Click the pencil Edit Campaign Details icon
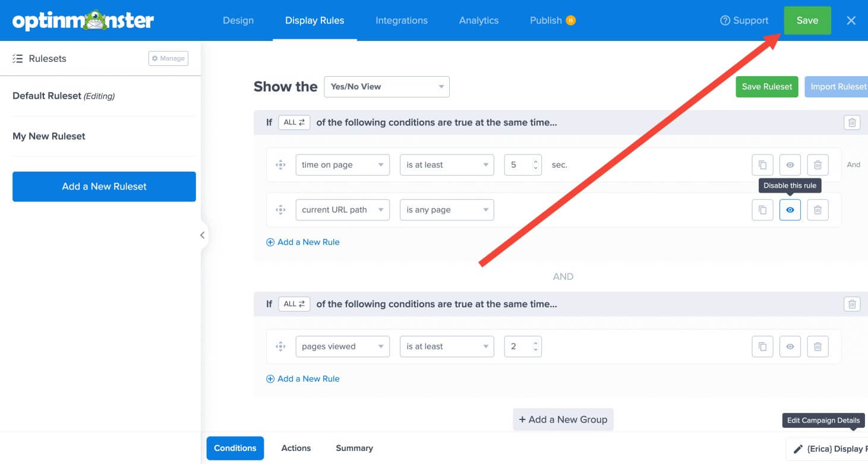The image size is (868, 464). (798, 449)
